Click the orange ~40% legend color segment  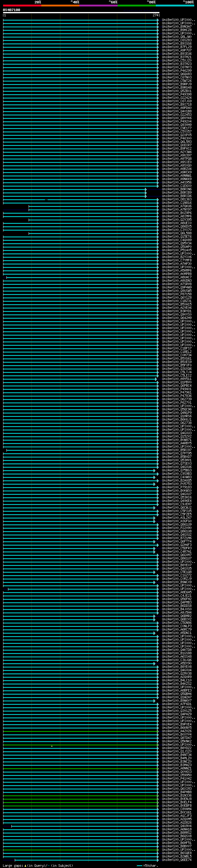60,6
